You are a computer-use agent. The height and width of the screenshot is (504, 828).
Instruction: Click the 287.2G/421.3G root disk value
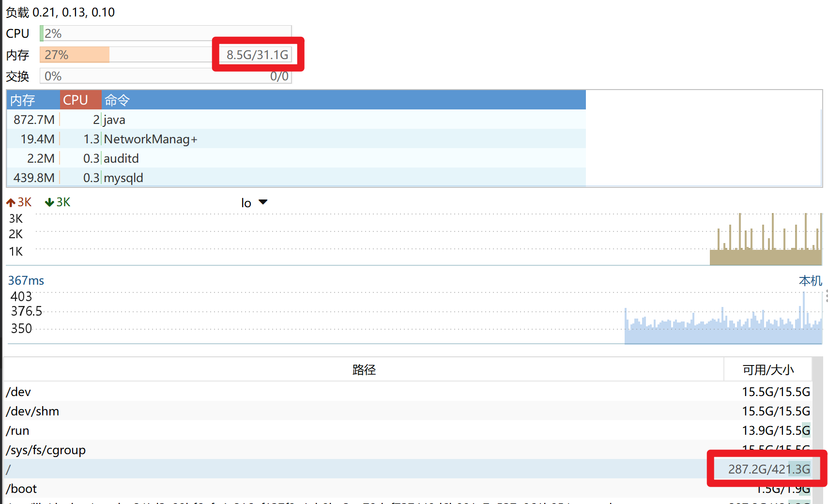pos(769,469)
